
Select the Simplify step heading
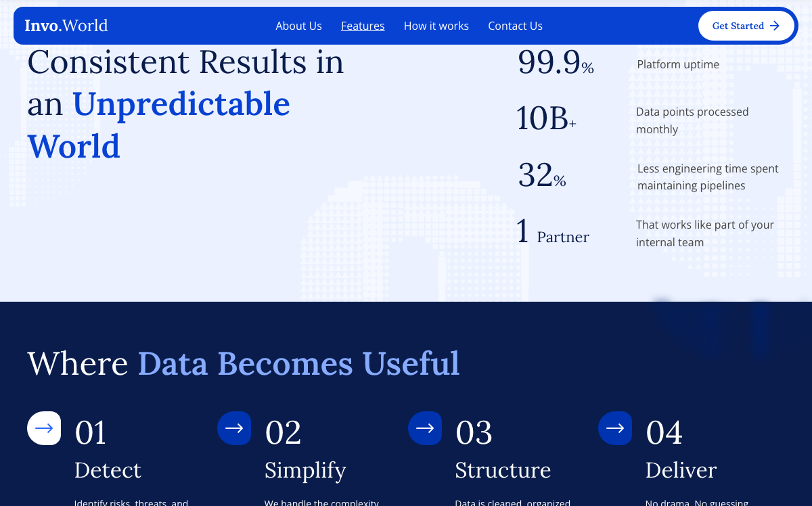(305, 469)
